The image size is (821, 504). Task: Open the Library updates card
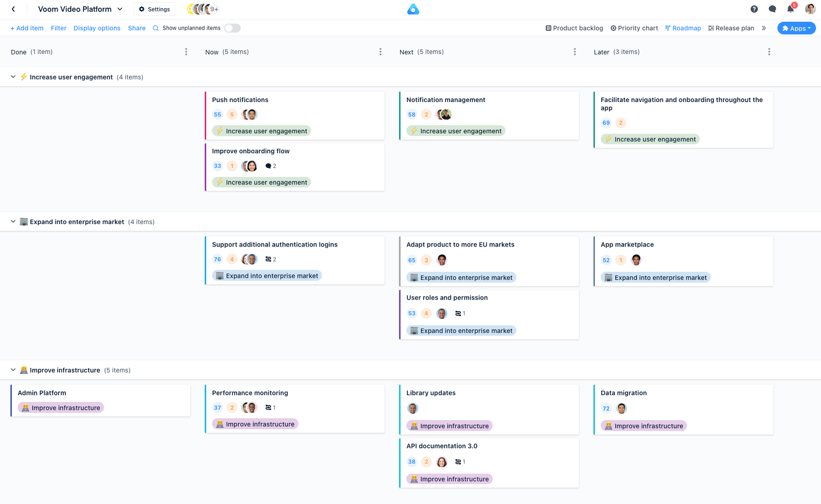coord(490,410)
